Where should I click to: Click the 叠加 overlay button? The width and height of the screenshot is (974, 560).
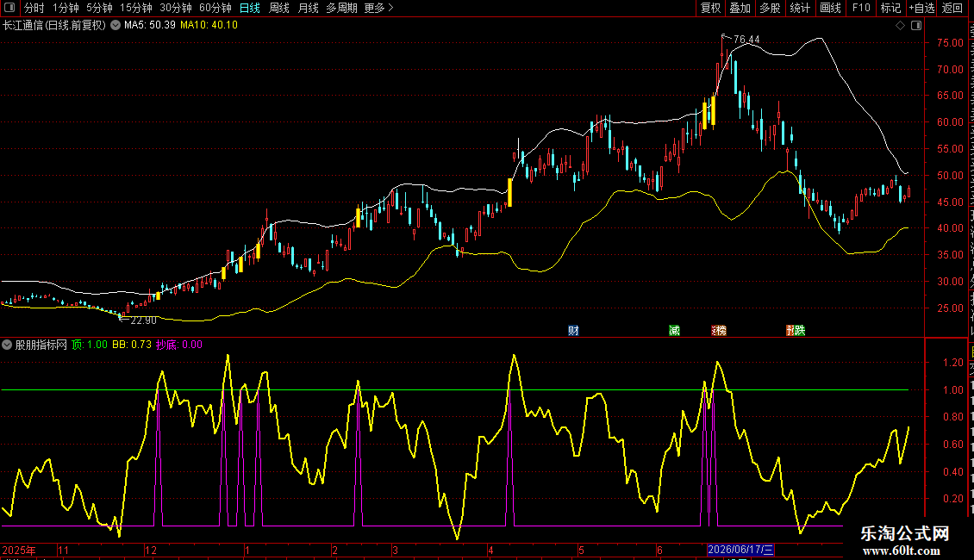tap(740, 8)
